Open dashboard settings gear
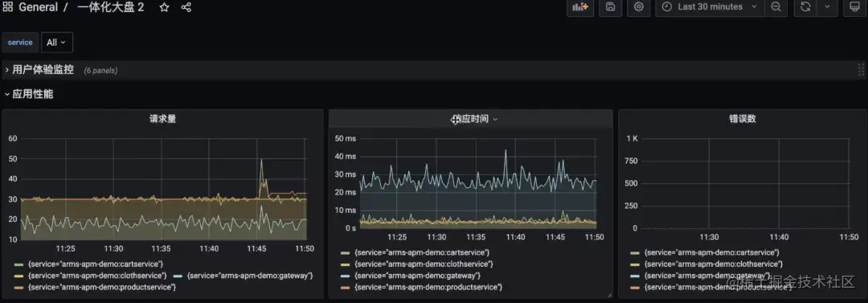The image size is (868, 303). coord(639,6)
